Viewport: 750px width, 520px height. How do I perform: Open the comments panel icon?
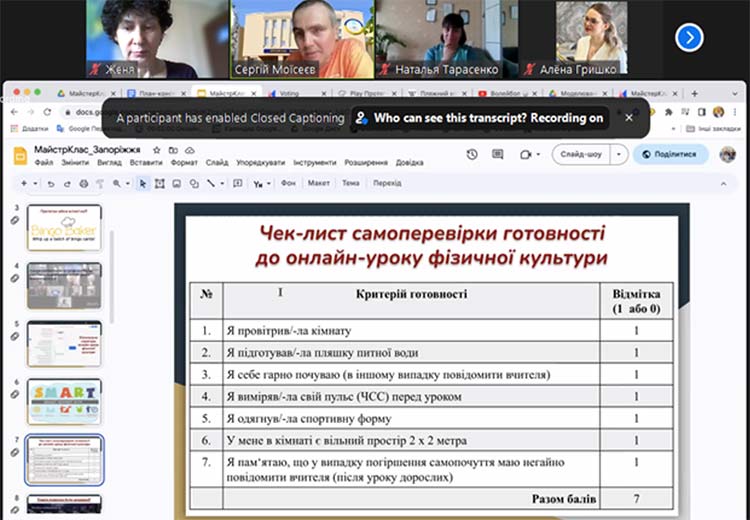(x=498, y=154)
